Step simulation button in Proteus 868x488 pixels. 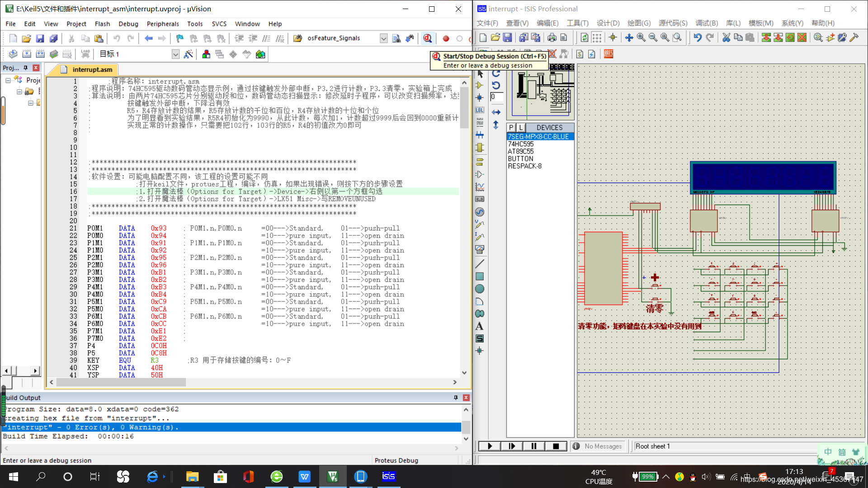point(512,446)
